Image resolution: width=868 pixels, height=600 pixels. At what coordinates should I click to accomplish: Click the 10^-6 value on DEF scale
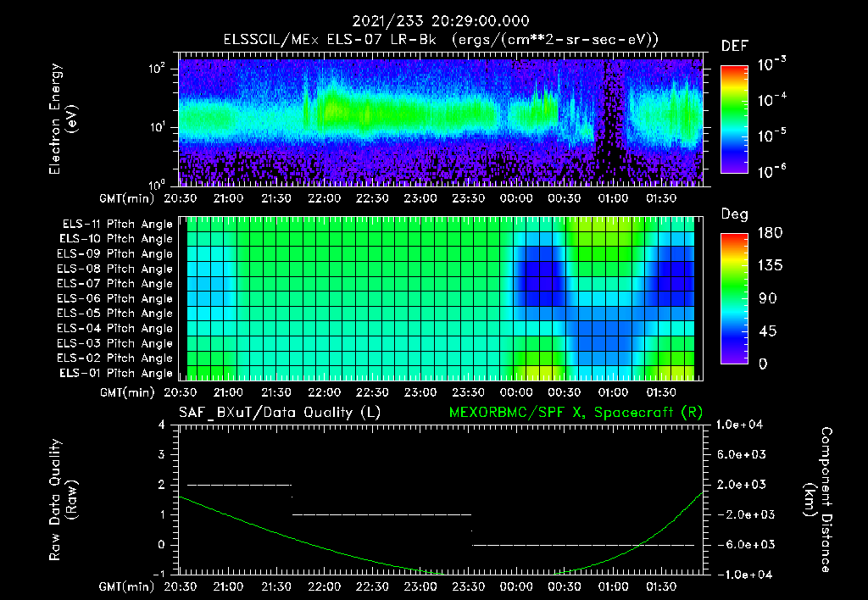(771, 171)
